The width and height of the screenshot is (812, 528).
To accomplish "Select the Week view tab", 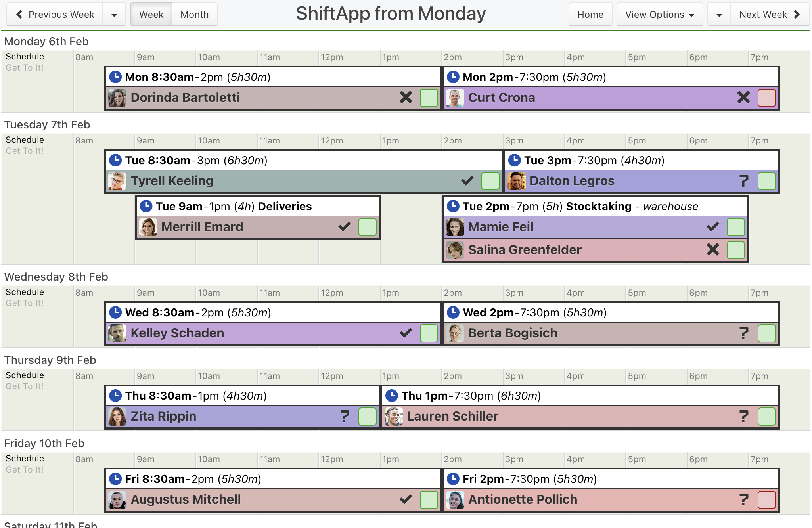I will pyautogui.click(x=151, y=15).
